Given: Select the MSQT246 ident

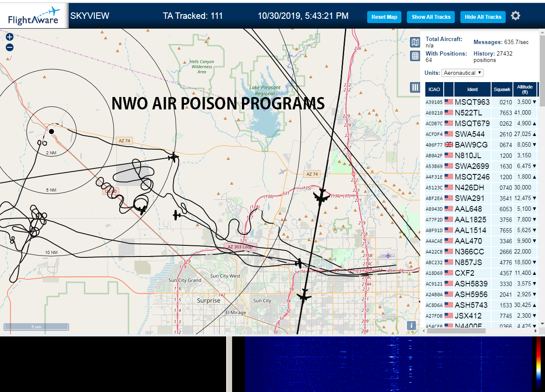Looking at the screenshot, I should 472,177.
